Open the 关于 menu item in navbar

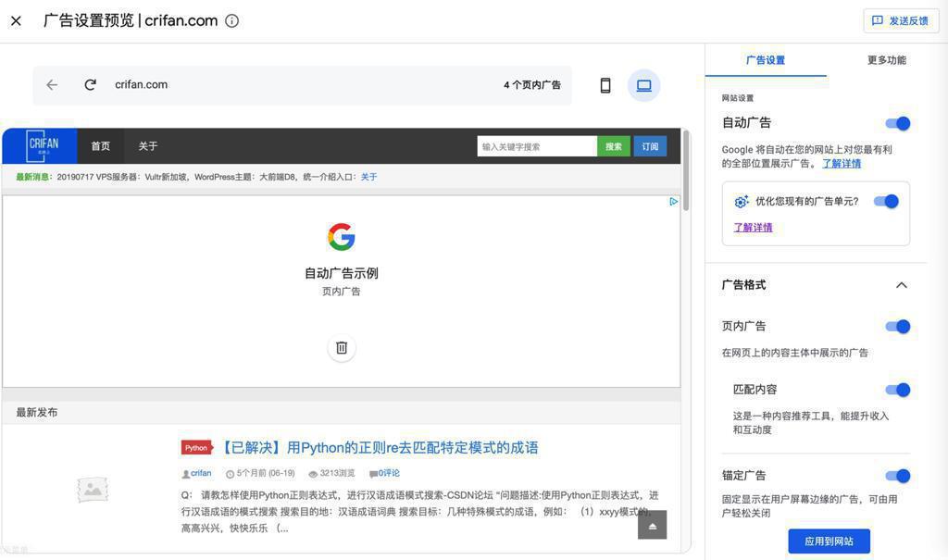[x=147, y=146]
